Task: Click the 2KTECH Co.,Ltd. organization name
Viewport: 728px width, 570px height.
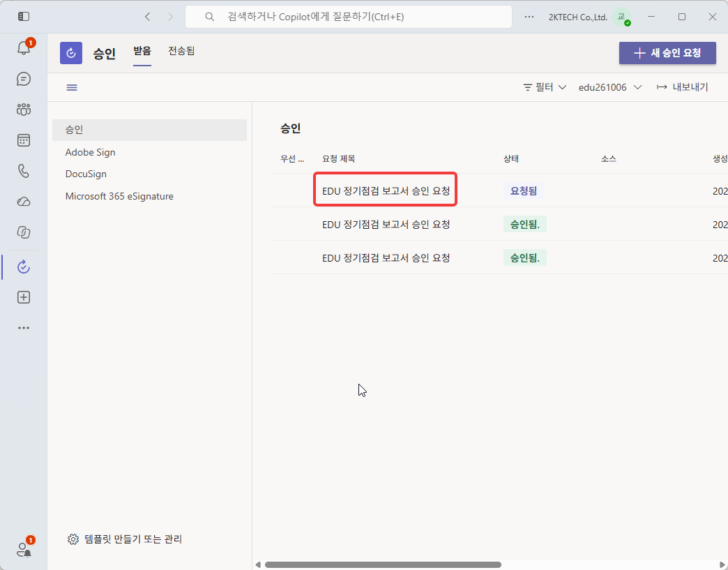Action: pos(577,17)
